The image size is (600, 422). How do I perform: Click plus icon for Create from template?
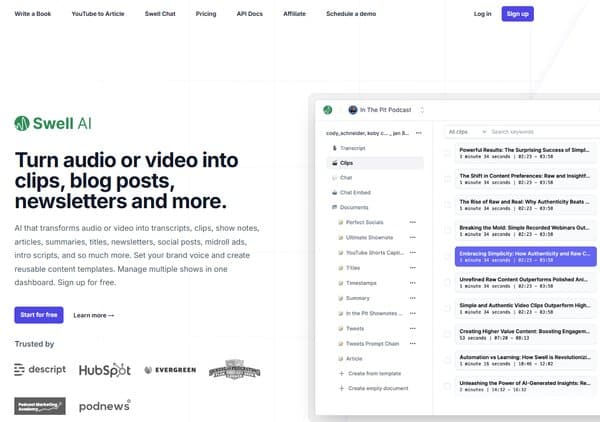(x=341, y=373)
